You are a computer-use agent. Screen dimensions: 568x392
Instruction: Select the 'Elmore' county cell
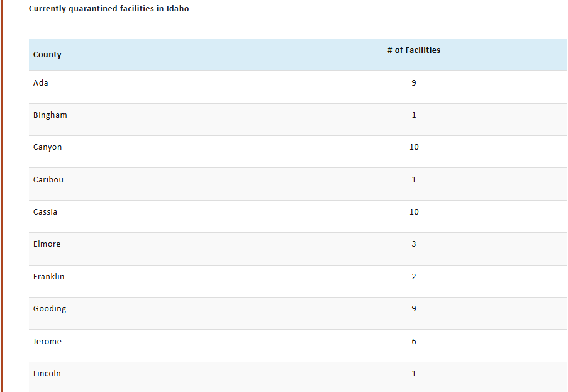47,244
